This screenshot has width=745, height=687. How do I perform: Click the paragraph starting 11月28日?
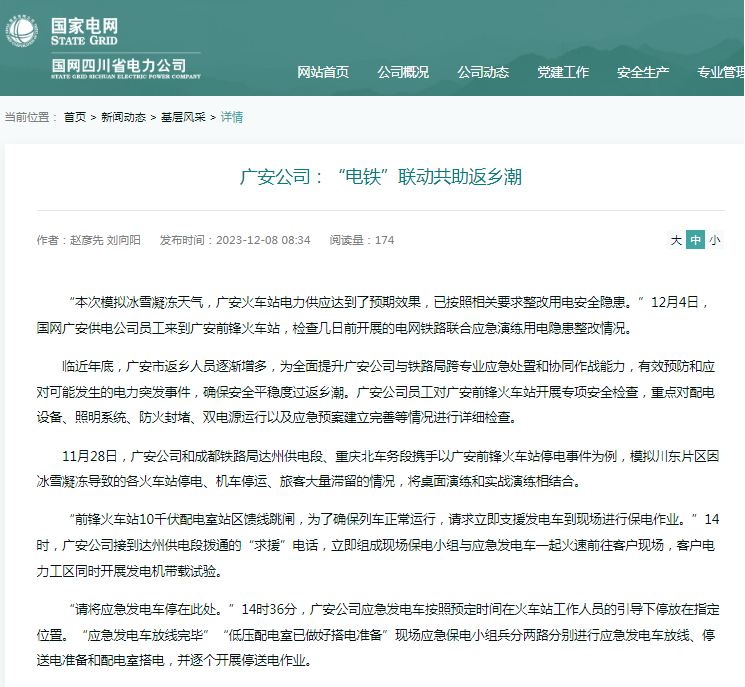click(x=378, y=469)
